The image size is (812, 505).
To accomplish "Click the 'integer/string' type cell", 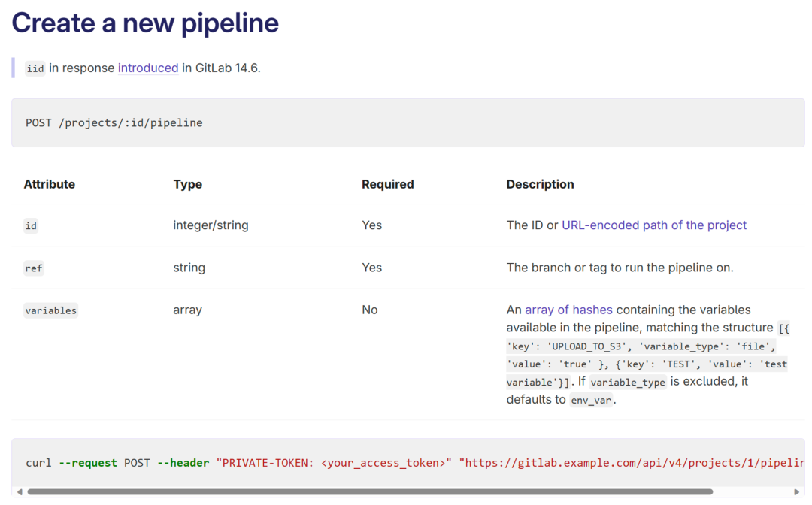I will (x=211, y=225).
